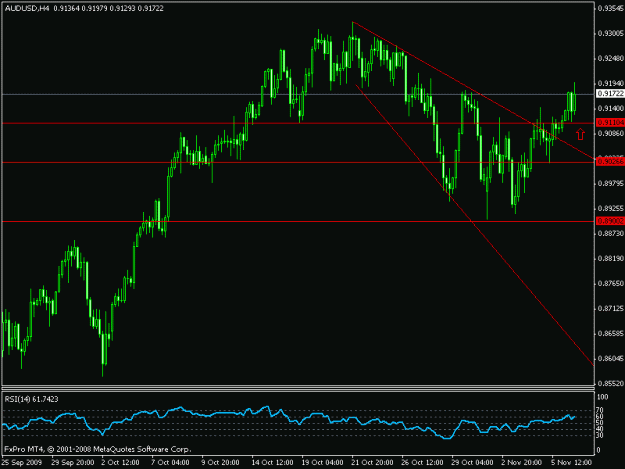Viewport: 625px width, 469px height.
Task: Click the 0.89255 price axis value
Action: click(610, 208)
